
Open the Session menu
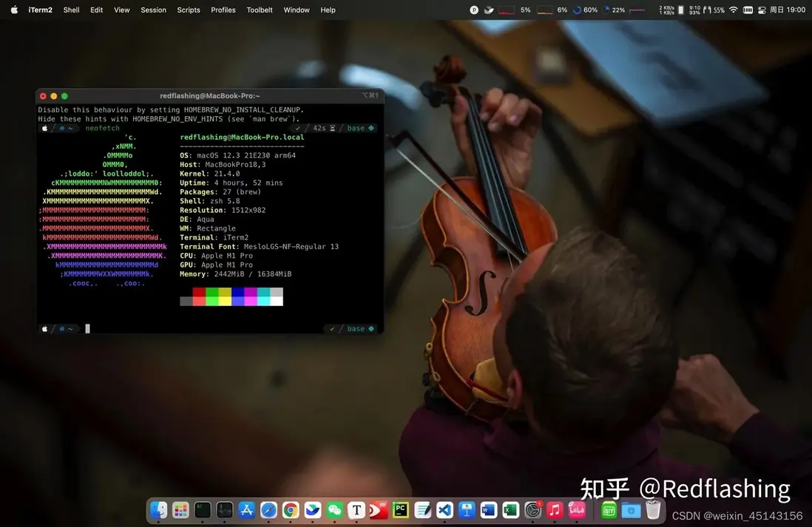pyautogui.click(x=153, y=10)
